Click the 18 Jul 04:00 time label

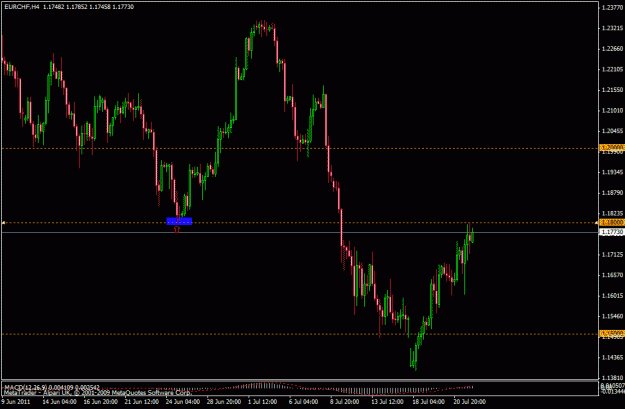pos(429,401)
